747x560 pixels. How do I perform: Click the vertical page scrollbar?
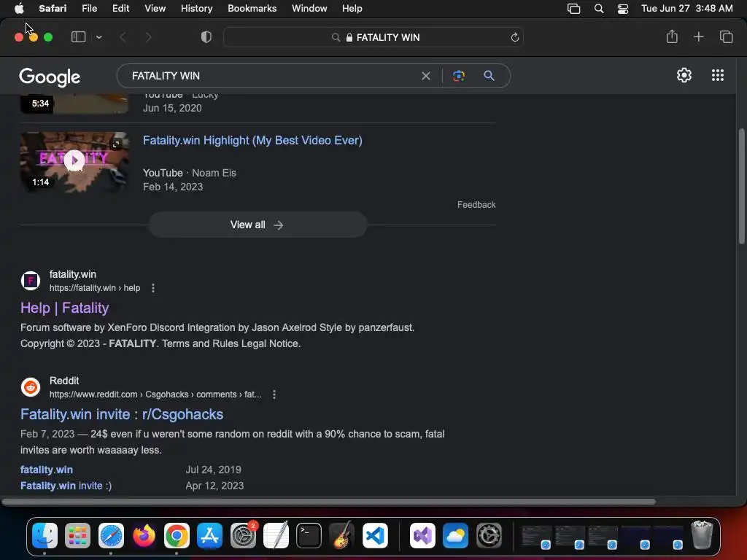point(741,186)
